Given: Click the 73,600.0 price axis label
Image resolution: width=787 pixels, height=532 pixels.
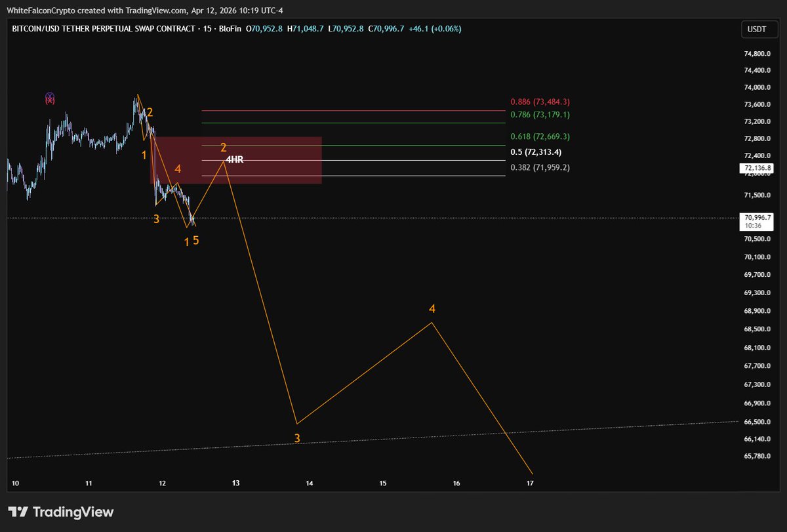Looking at the screenshot, I should [x=757, y=104].
